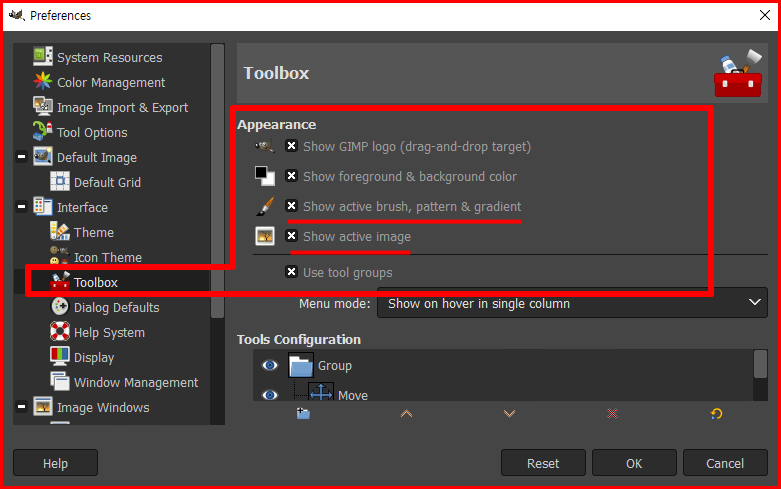Select Color Management category
Viewport: 781px width, 489px height.
pos(111,83)
